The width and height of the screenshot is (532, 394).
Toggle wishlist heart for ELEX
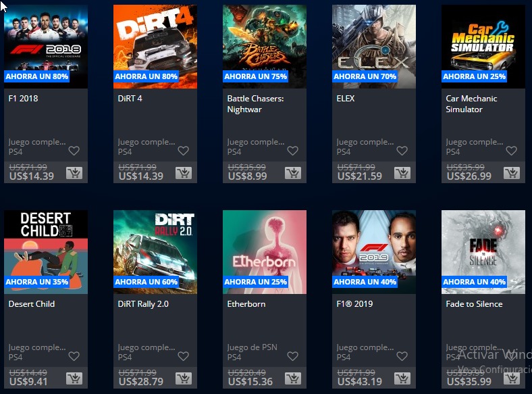coord(402,151)
